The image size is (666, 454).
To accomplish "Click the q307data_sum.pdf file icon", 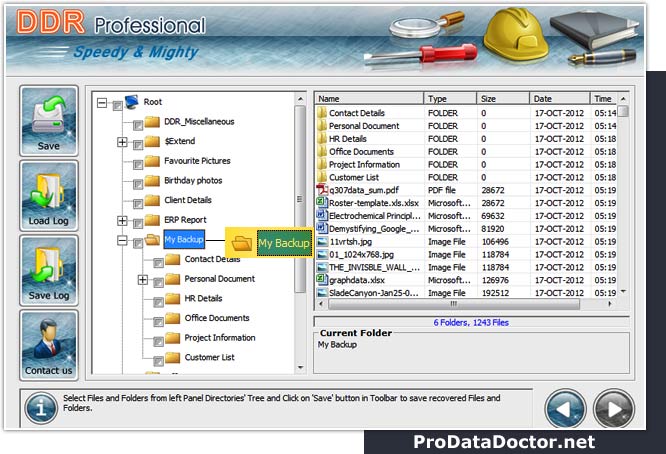I will point(322,190).
